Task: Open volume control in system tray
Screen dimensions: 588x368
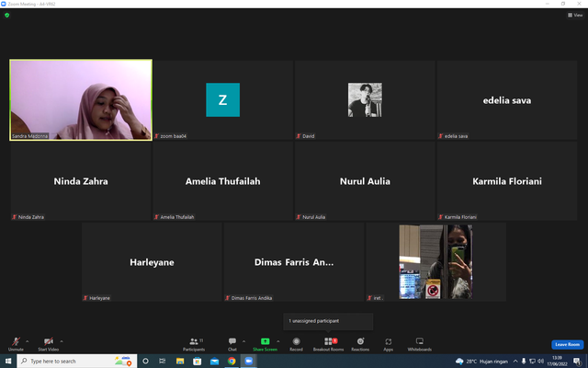Action: pos(540,362)
